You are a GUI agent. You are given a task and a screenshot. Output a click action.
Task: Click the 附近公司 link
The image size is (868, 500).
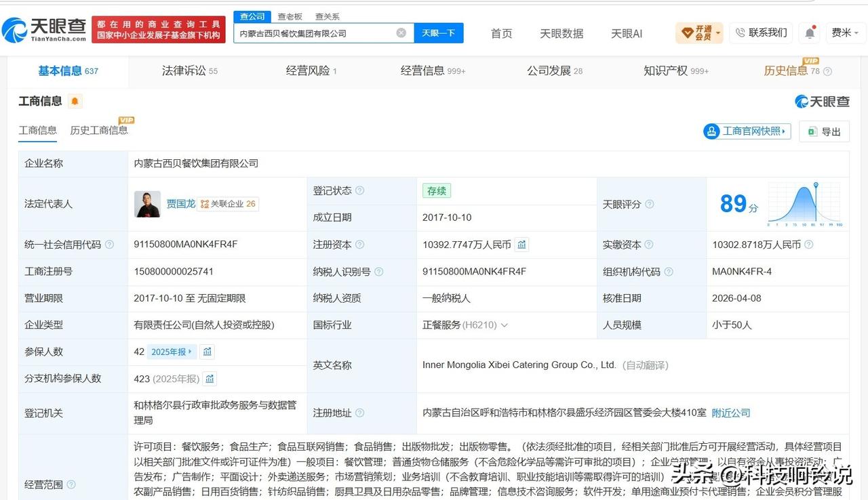(x=731, y=413)
